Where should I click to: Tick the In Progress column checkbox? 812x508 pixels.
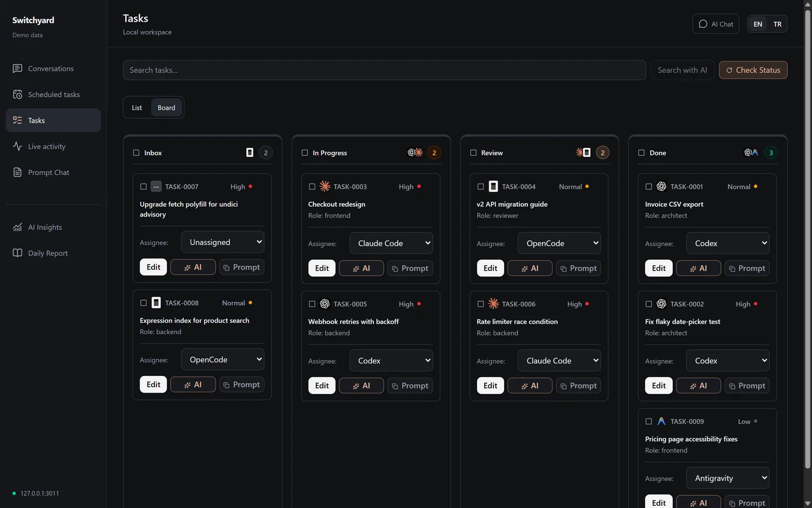tap(304, 152)
